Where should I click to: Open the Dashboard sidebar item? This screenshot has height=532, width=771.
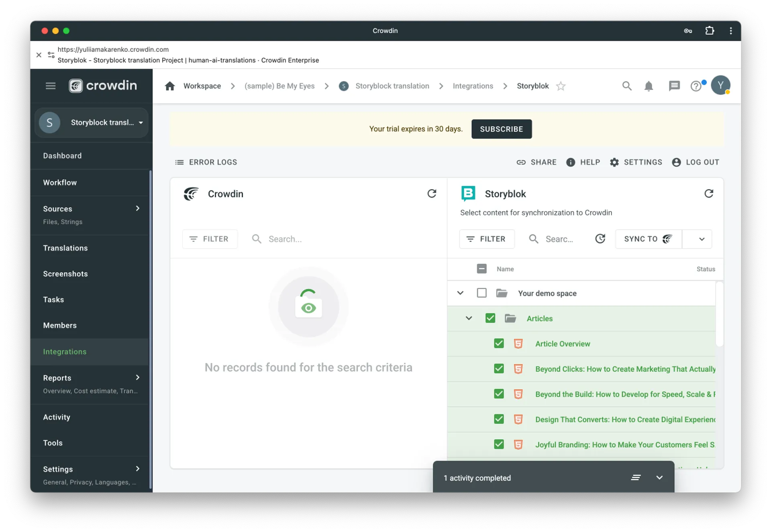pos(90,156)
